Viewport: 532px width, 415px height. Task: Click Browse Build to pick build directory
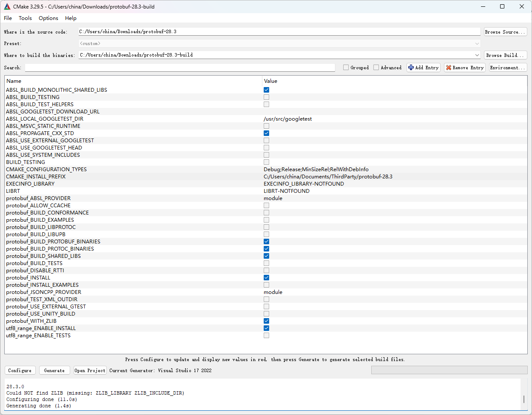[x=505, y=55]
